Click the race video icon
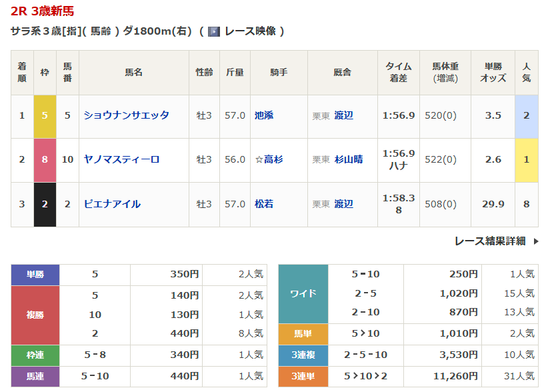 coord(213,31)
